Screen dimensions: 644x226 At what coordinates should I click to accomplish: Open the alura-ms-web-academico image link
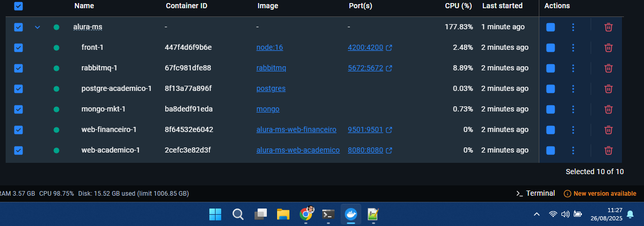coord(298,150)
